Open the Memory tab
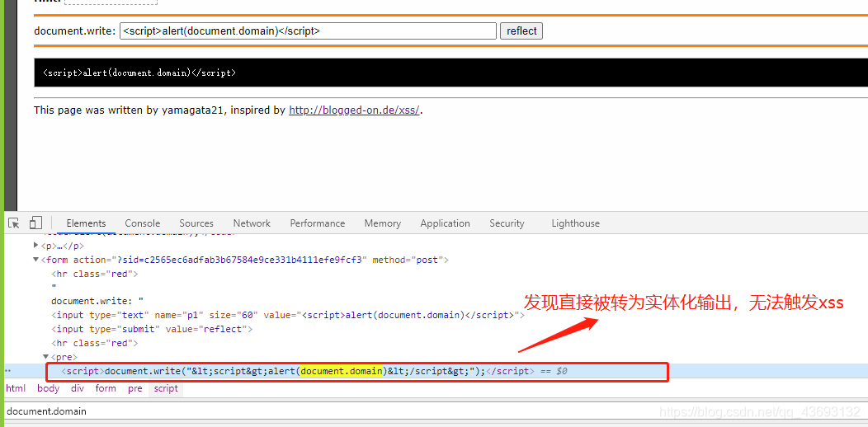Screen dimensions: 868x427 tap(382, 223)
